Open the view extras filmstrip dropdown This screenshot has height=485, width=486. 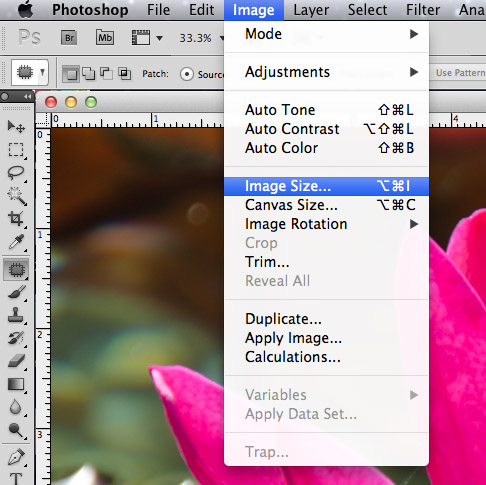click(147, 38)
